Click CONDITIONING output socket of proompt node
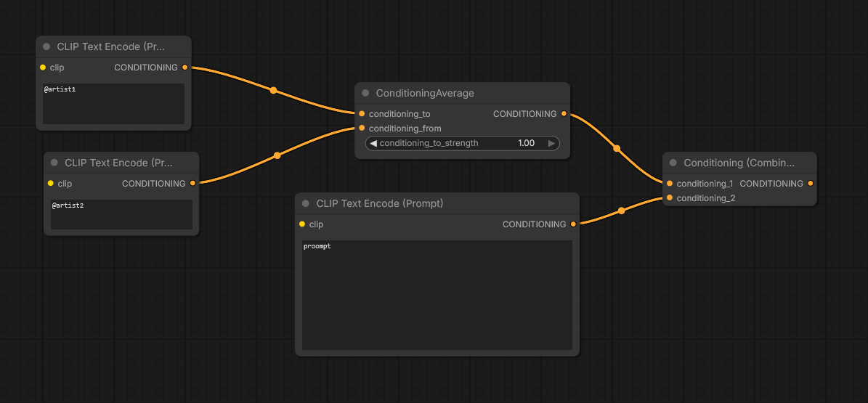The width and height of the screenshot is (868, 403). click(574, 224)
